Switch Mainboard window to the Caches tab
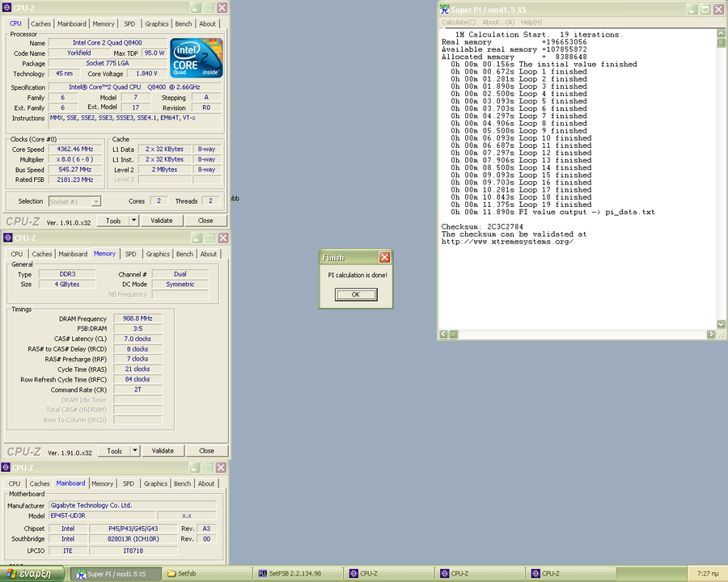728x582 pixels. 40,483
